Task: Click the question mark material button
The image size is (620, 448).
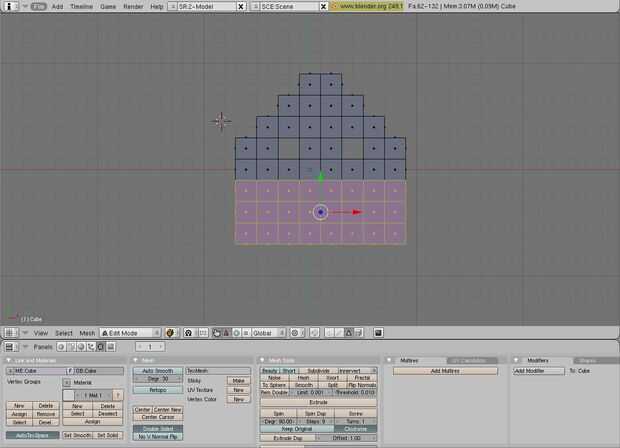Action: [117, 395]
